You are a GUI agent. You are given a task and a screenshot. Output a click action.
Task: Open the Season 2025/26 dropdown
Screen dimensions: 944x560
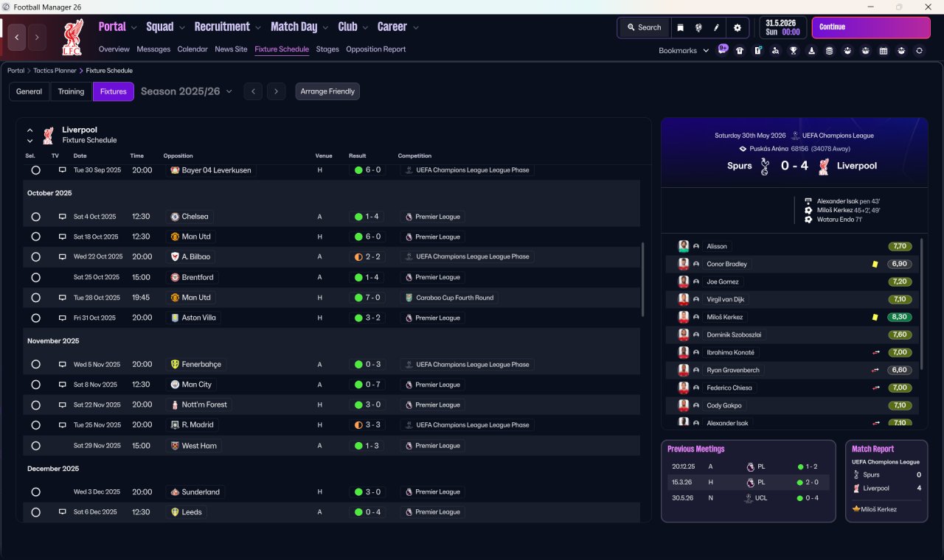(187, 91)
